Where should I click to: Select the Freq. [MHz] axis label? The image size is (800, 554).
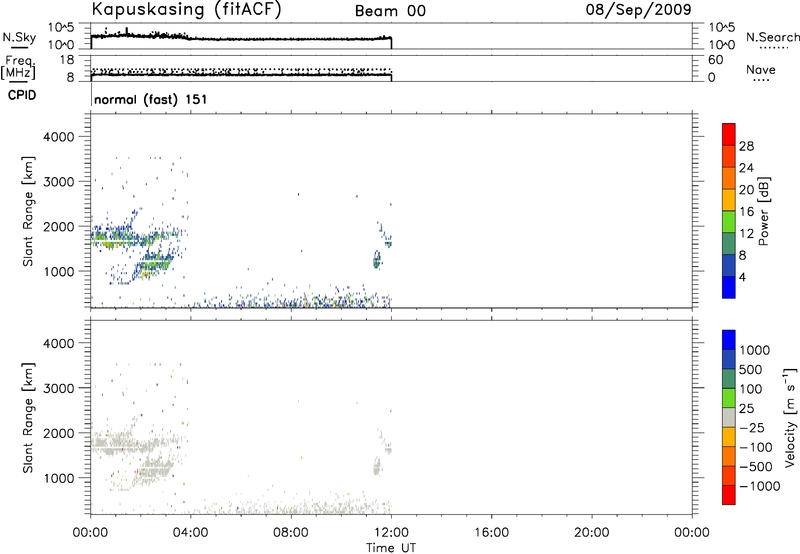point(18,68)
